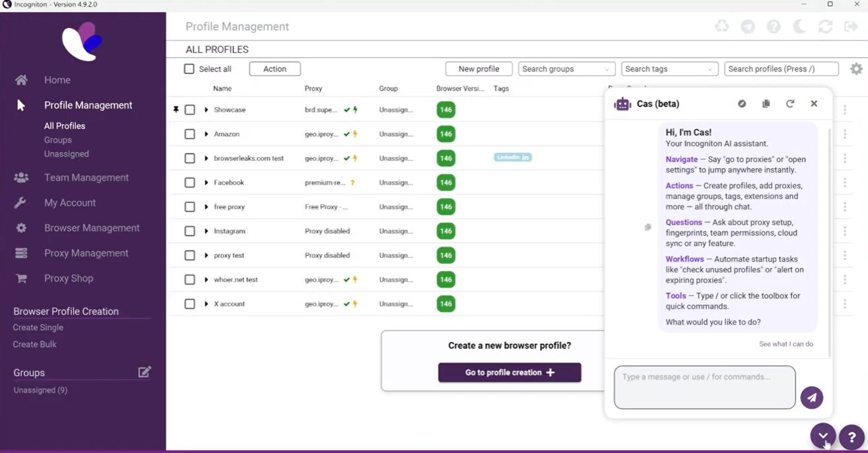Open table settings gear icon
The height and width of the screenshot is (453, 868).
pyautogui.click(x=856, y=69)
